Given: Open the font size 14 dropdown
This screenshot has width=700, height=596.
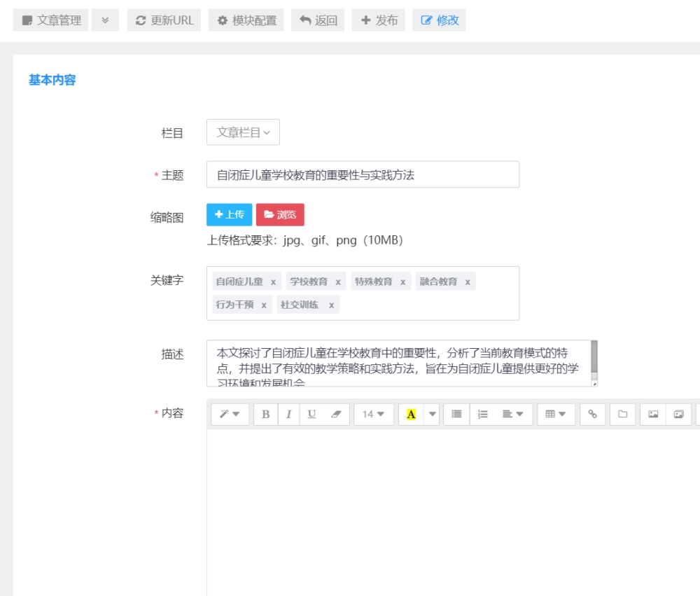Looking at the screenshot, I should click(x=374, y=414).
